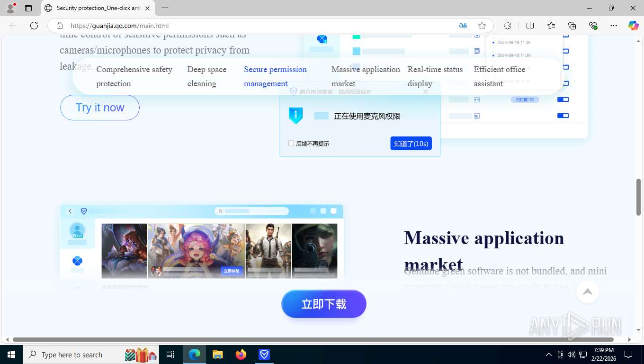Image resolution: width=644 pixels, height=364 pixels.
Task: Open the favorites list
Action: pyautogui.click(x=551, y=26)
